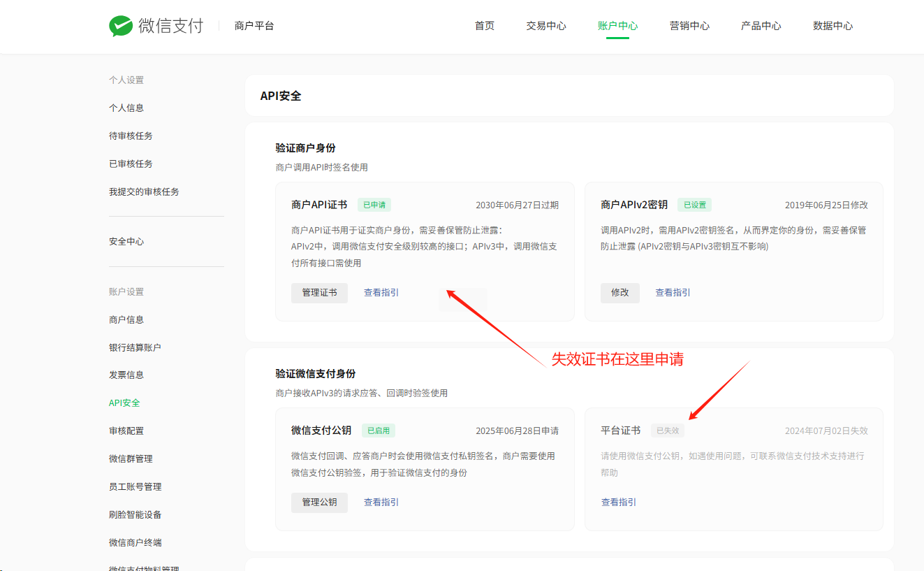Viewport: 924px width, 571px height.
Task: Click the 已启用 status badge
Action: coord(379,431)
